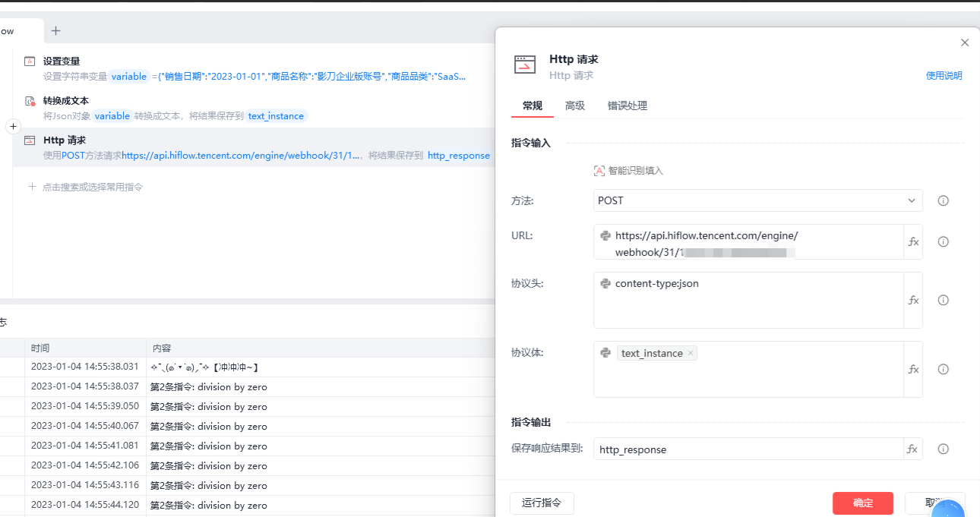This screenshot has height=517, width=980.
Task: Click the fx icon beside 协议体 field
Action: (x=913, y=369)
